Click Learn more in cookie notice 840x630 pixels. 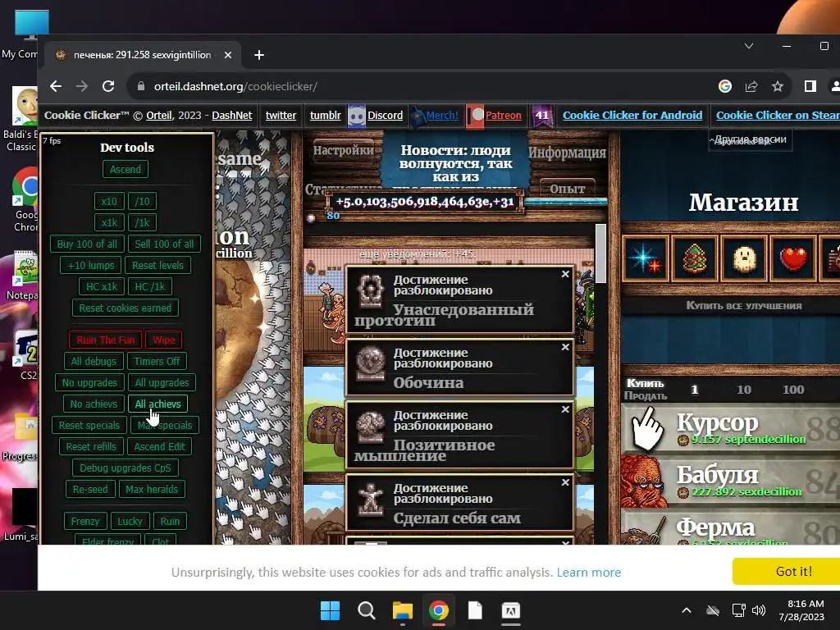(x=589, y=572)
